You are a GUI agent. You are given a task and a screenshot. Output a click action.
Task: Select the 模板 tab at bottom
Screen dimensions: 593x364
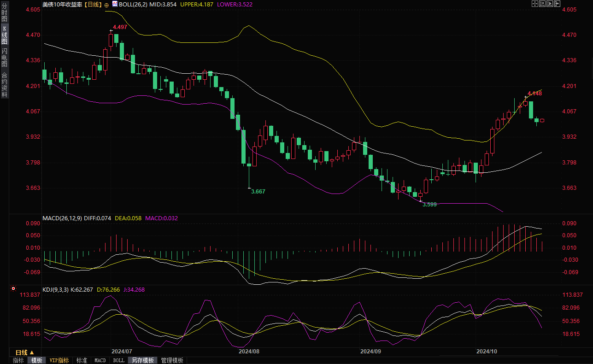(37, 360)
